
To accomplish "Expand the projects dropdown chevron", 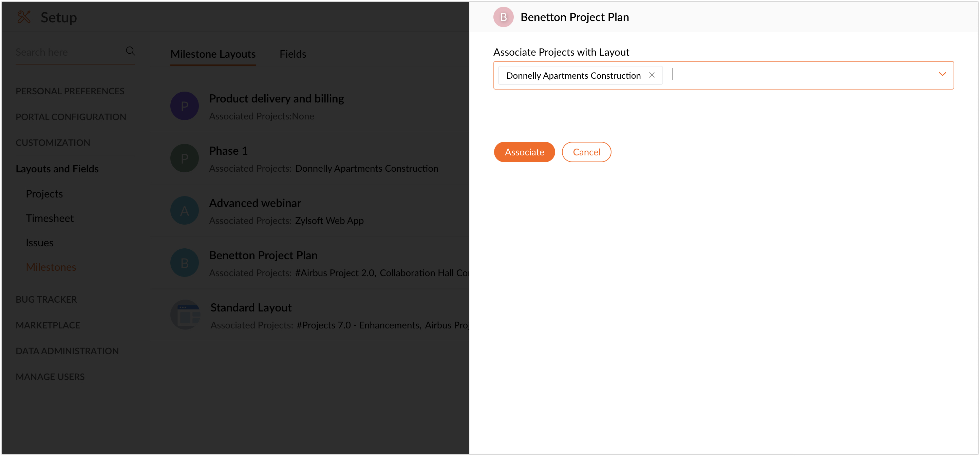I will click(x=942, y=74).
